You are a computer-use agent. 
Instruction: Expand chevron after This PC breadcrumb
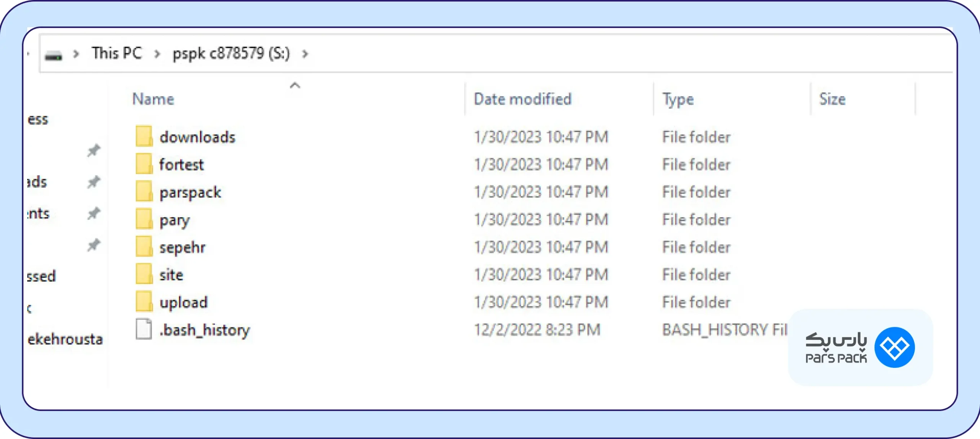coord(157,54)
